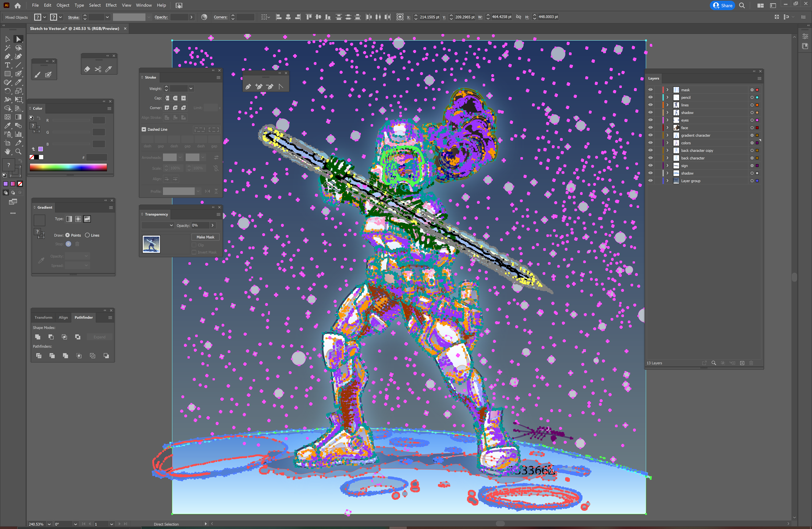
Task: Choose the bevel join corner option
Action: point(184,108)
